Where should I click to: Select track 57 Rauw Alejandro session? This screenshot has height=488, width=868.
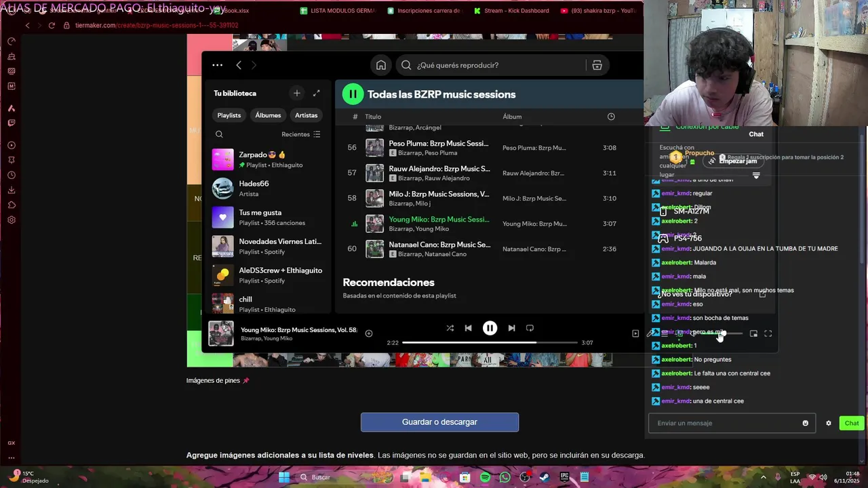[488, 173]
